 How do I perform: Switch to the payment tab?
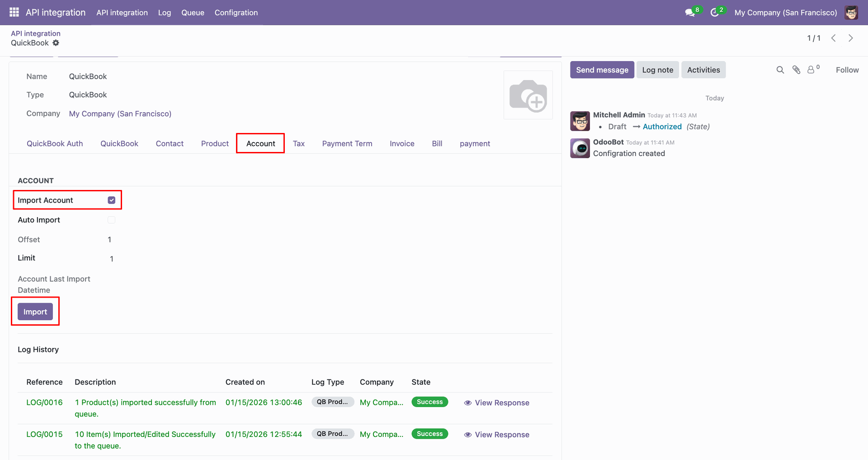point(475,143)
